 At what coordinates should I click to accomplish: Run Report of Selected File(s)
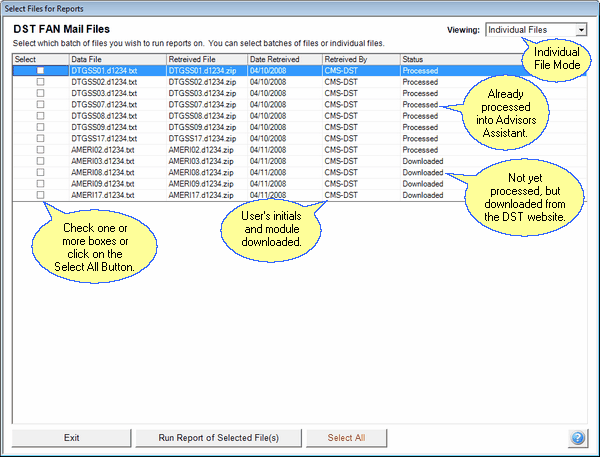pos(218,438)
